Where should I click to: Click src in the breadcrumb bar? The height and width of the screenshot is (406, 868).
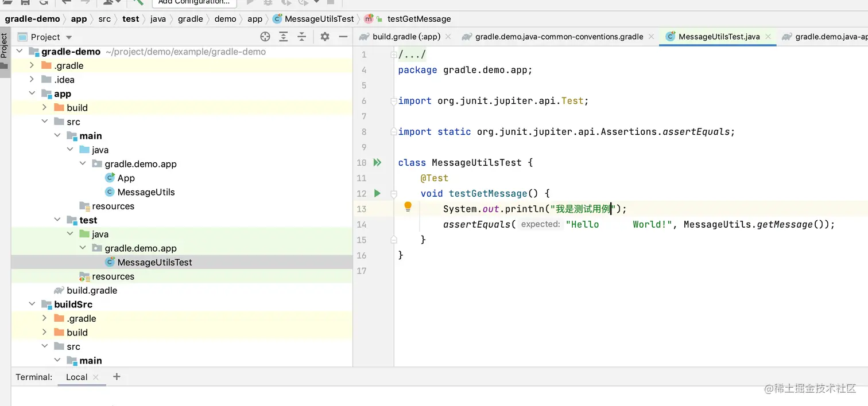104,19
